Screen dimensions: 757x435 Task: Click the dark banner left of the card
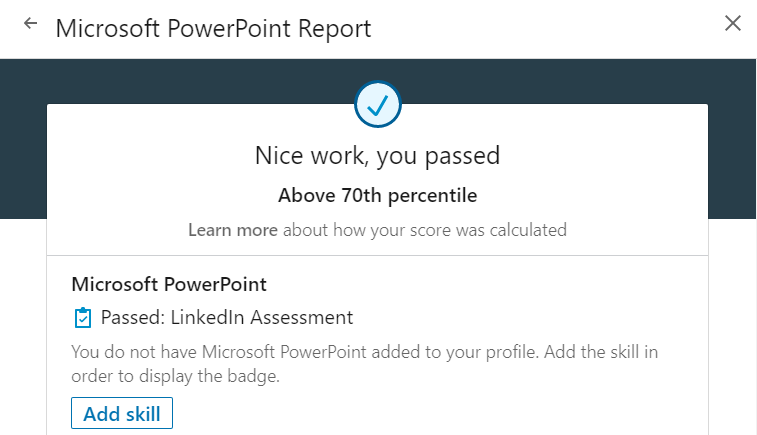pyautogui.click(x=23, y=140)
